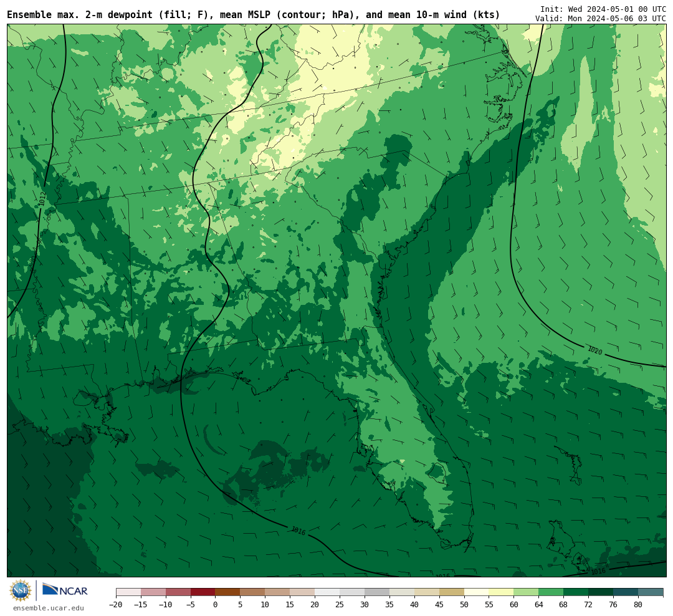Click the 64 colorbar tick label
673x616 pixels.
click(539, 604)
